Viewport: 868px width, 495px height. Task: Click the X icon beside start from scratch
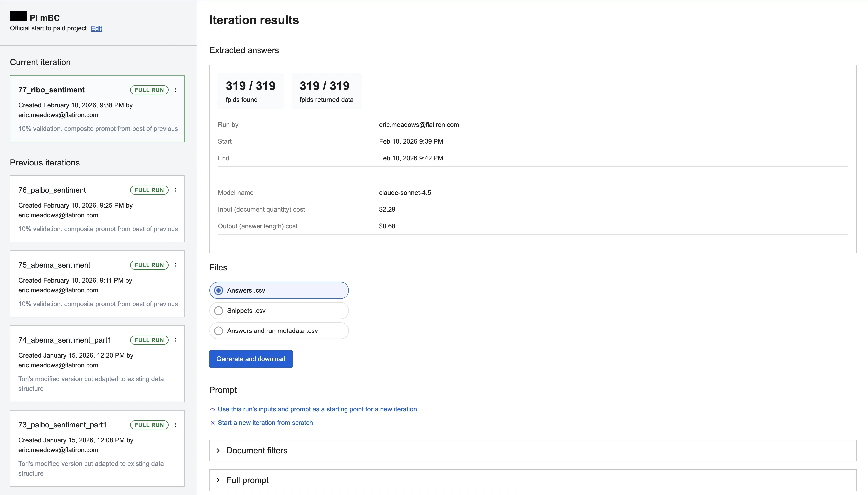(x=212, y=423)
